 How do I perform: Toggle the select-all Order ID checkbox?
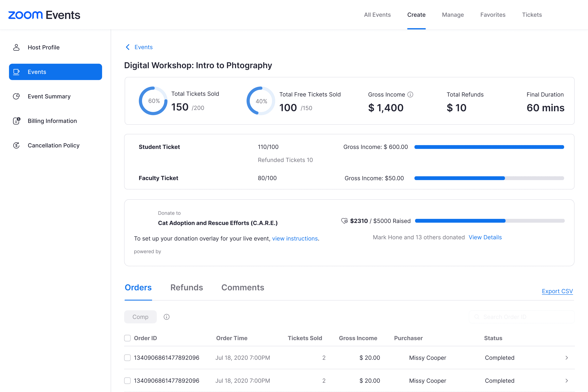pos(127,338)
